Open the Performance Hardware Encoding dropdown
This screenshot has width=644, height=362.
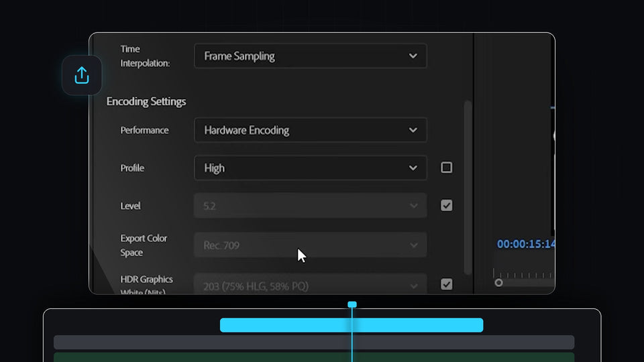311,130
